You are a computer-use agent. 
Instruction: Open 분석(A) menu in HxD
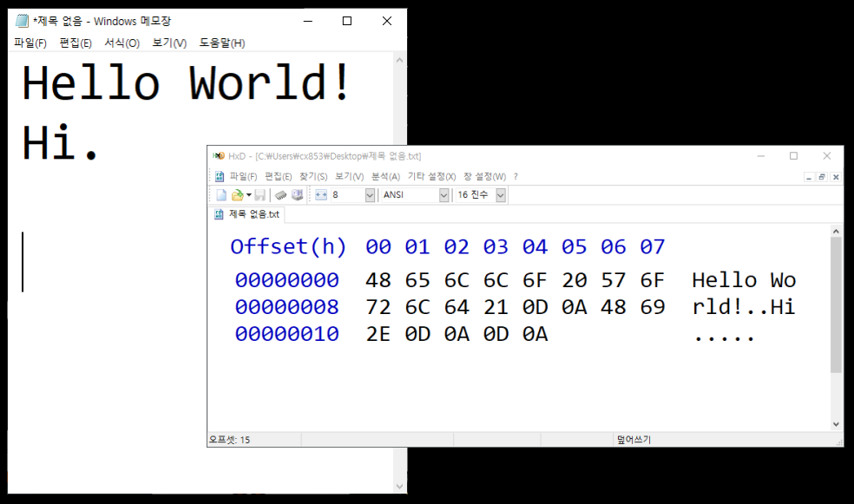point(385,176)
